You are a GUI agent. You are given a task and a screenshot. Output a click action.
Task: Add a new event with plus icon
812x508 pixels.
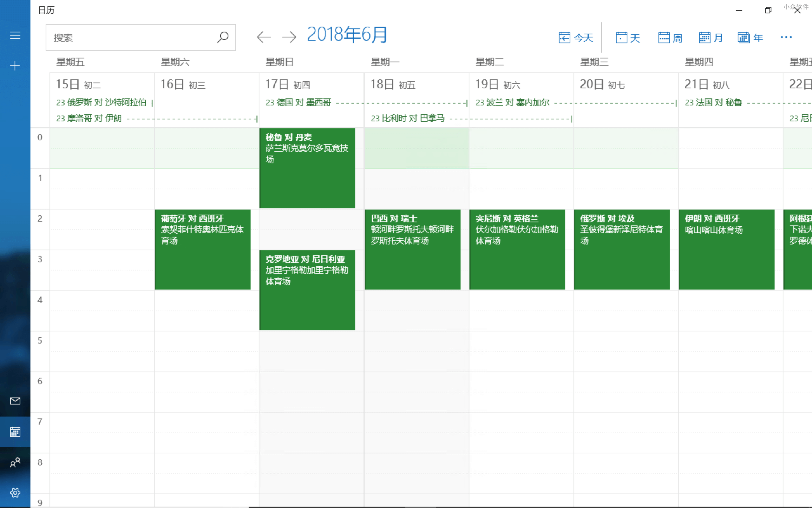coord(15,66)
